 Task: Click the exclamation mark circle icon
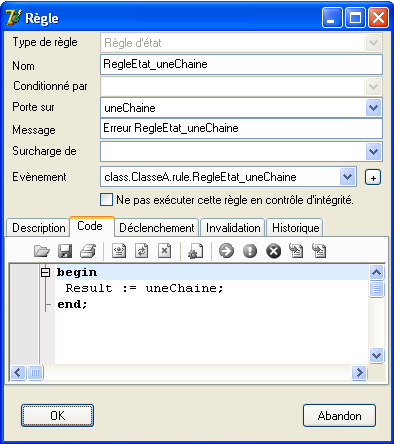250,251
